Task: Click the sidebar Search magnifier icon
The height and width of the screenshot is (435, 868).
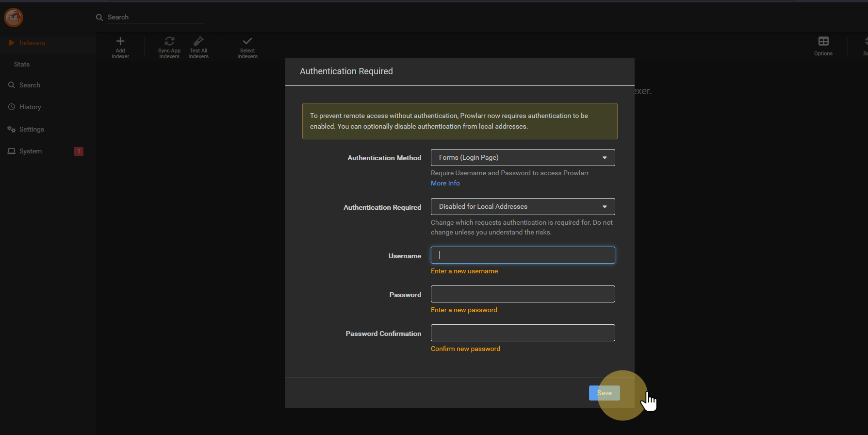Action: pos(12,85)
